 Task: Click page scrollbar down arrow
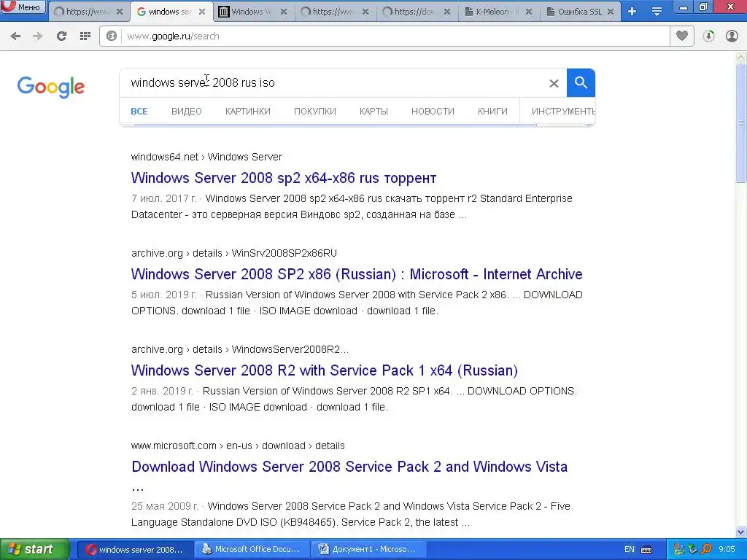[x=741, y=532]
